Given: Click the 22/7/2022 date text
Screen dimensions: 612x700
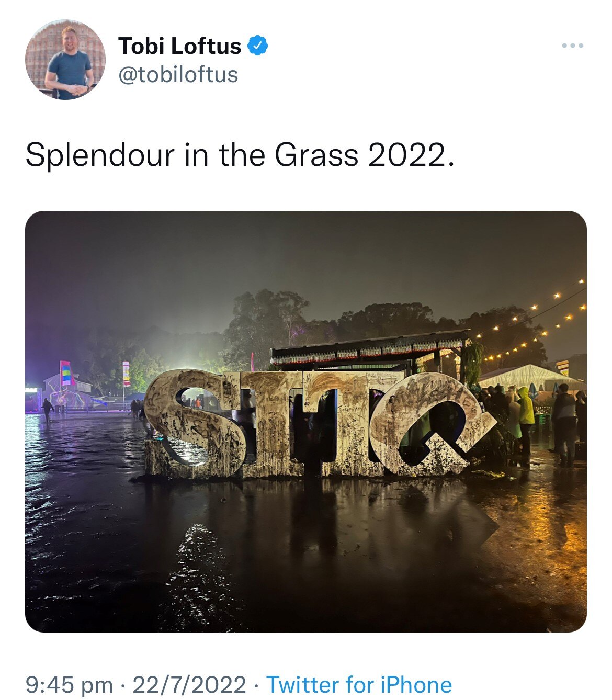Looking at the screenshot, I should [x=189, y=684].
